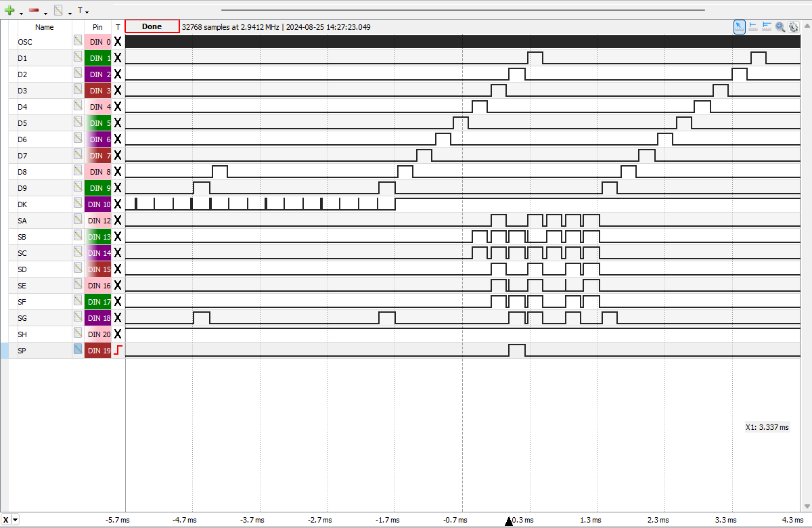
Task: Toggle trigger condition X for OSC
Action: [118, 42]
